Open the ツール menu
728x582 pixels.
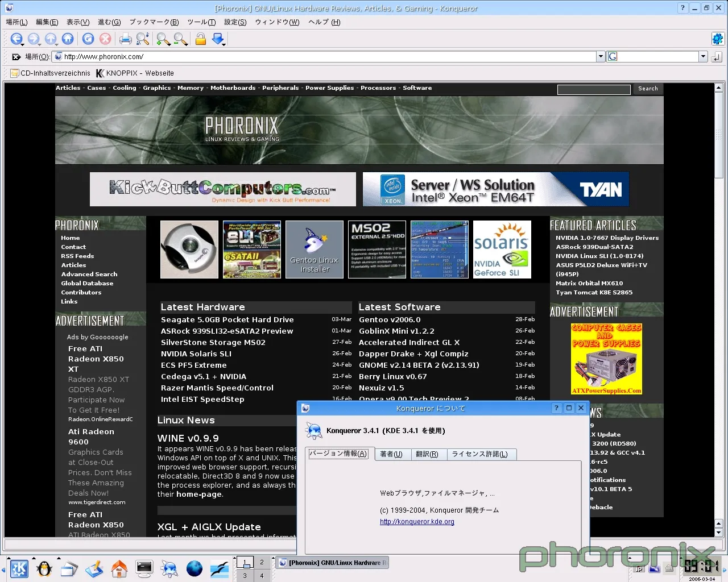tap(201, 22)
